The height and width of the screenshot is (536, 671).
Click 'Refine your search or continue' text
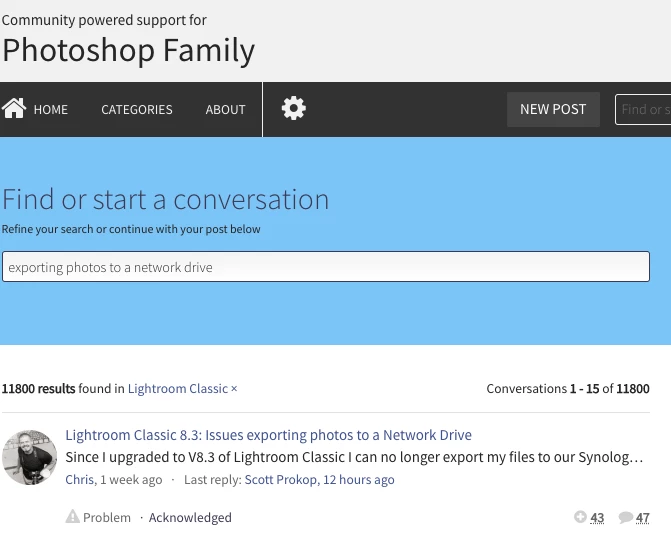[x=131, y=229]
